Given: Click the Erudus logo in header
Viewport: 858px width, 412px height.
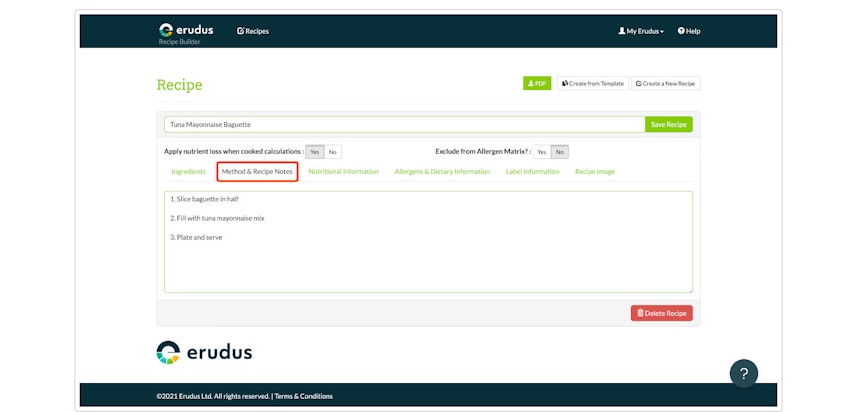Looking at the screenshot, I should point(186,30).
